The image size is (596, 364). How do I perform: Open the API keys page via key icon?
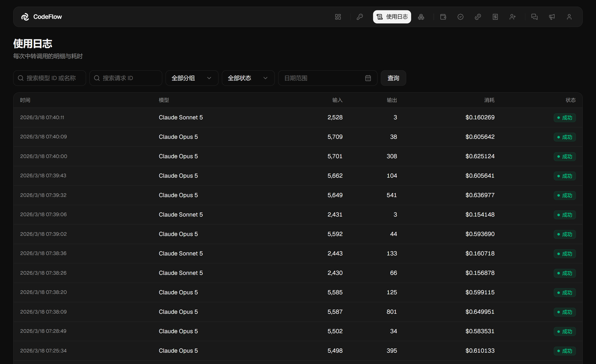coord(360,17)
